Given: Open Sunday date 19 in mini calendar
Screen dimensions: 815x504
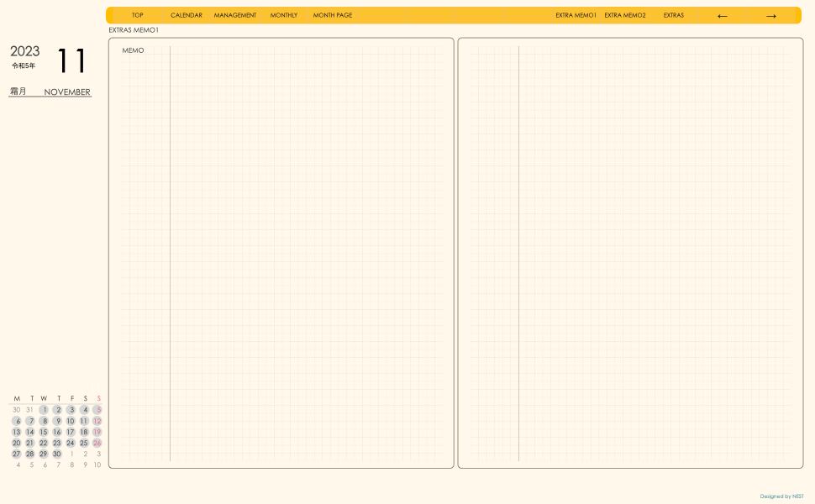Looking at the screenshot, I should [x=97, y=432].
